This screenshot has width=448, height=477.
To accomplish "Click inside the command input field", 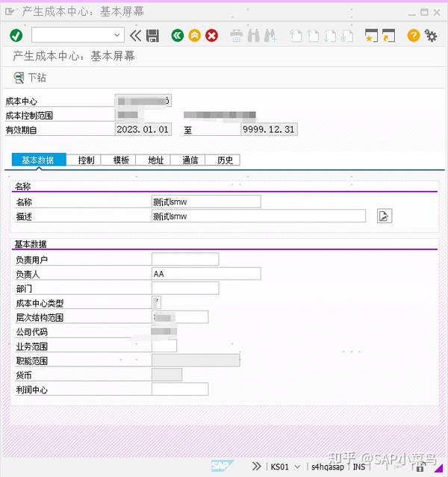I will point(73,35).
